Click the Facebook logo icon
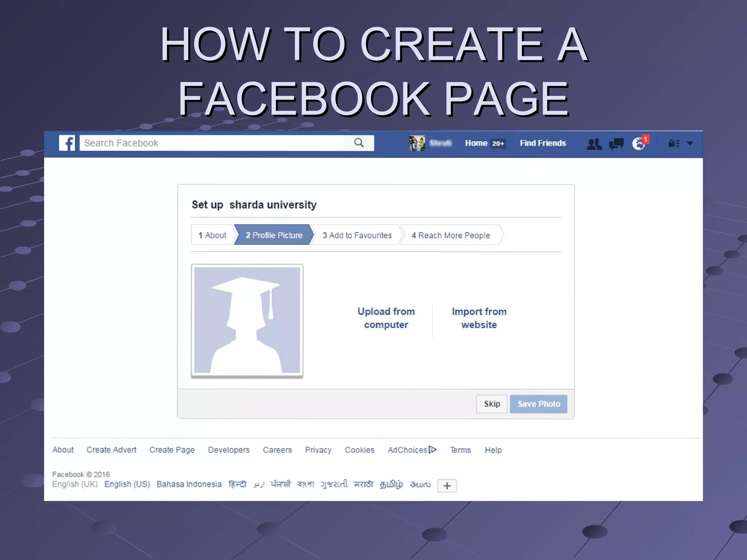The width and height of the screenshot is (747, 560). 67,143
